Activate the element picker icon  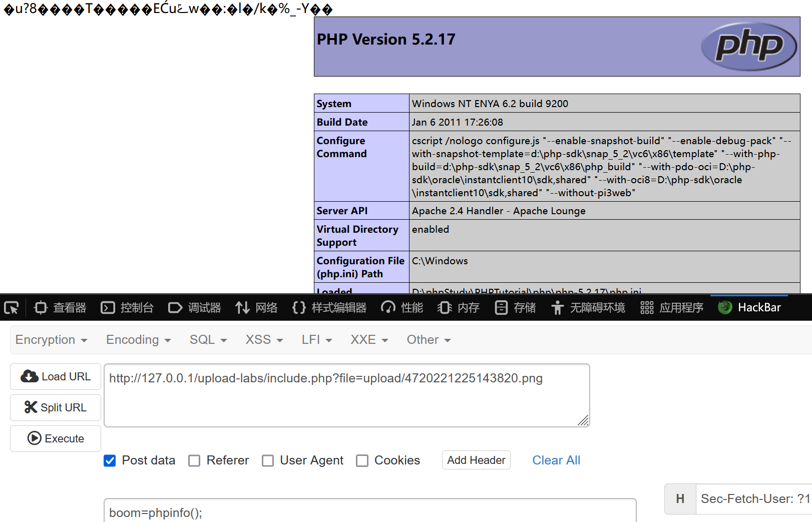click(x=11, y=307)
